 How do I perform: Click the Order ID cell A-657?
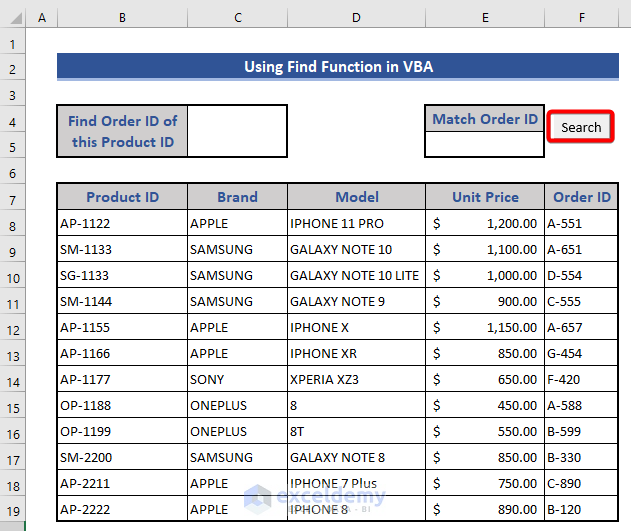point(581,327)
